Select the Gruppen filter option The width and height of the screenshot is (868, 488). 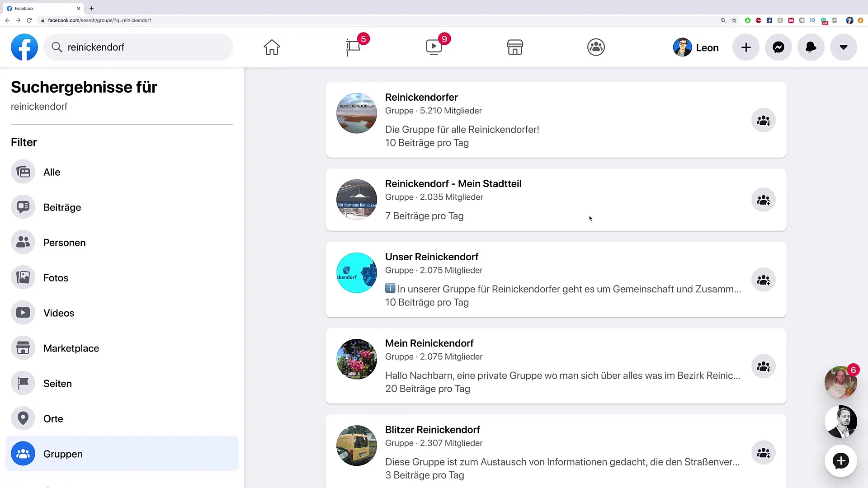click(62, 454)
